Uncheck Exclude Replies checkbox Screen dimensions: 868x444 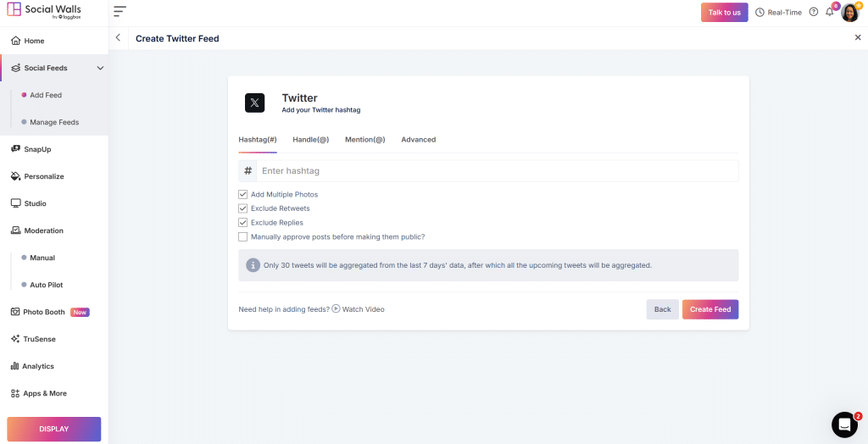coord(243,223)
